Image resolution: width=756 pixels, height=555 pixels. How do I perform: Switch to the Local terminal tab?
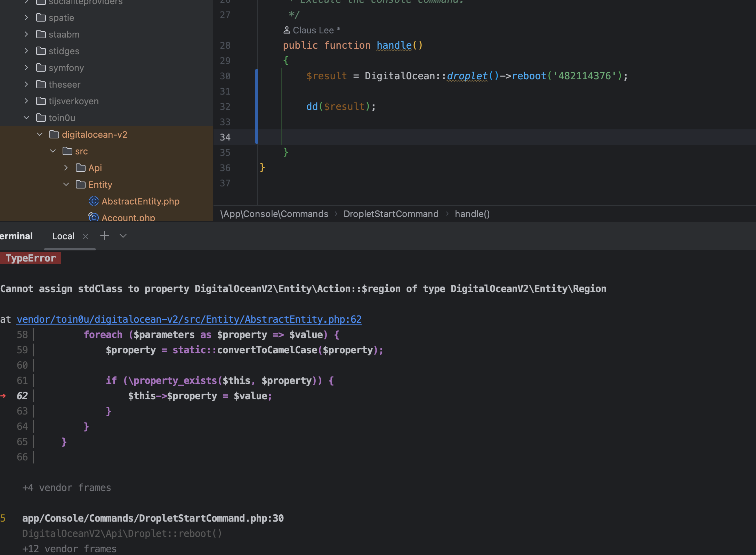[63, 236]
